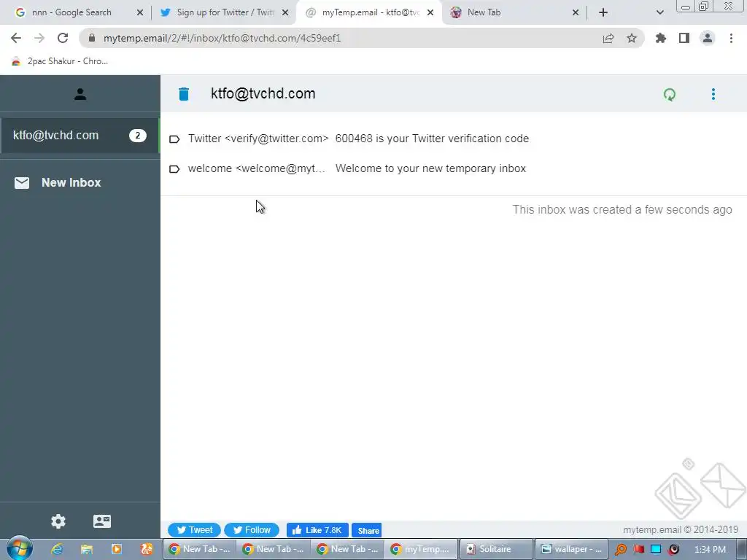Click the magnifier tray icon
Viewport: 747px width, 560px height.
[x=621, y=550]
